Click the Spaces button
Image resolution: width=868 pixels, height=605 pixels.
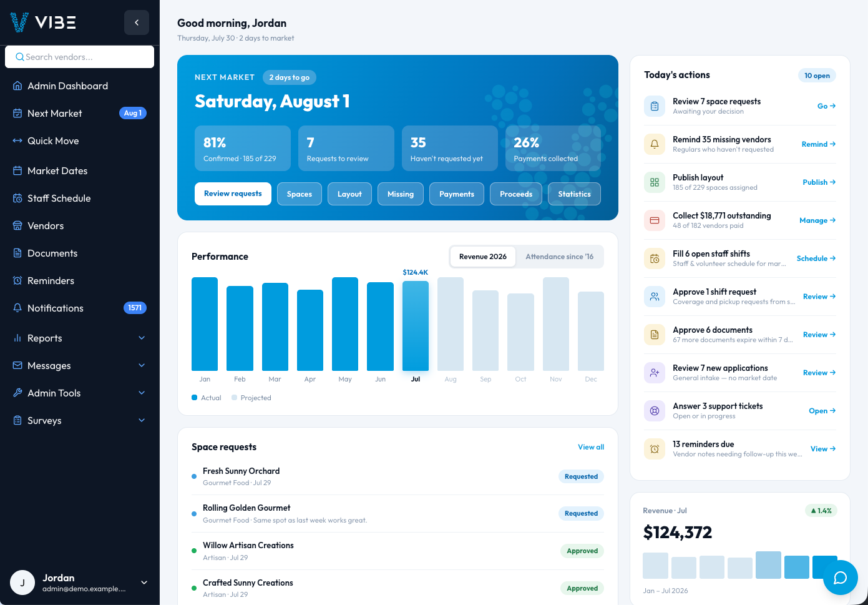[300, 194]
